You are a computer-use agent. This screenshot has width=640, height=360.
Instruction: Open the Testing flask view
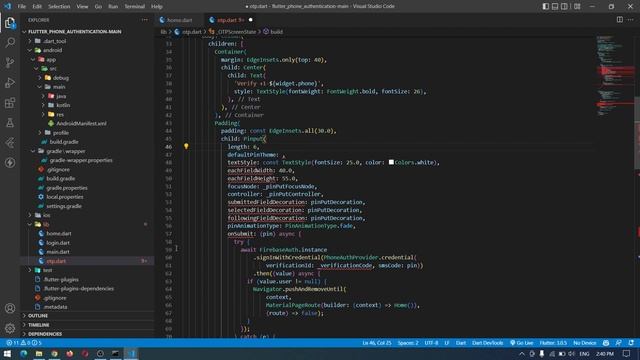tap(10, 122)
